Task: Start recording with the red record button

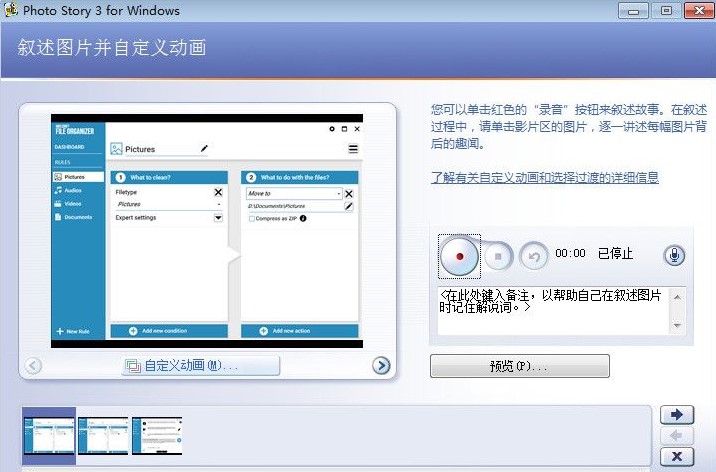Action: (x=459, y=256)
